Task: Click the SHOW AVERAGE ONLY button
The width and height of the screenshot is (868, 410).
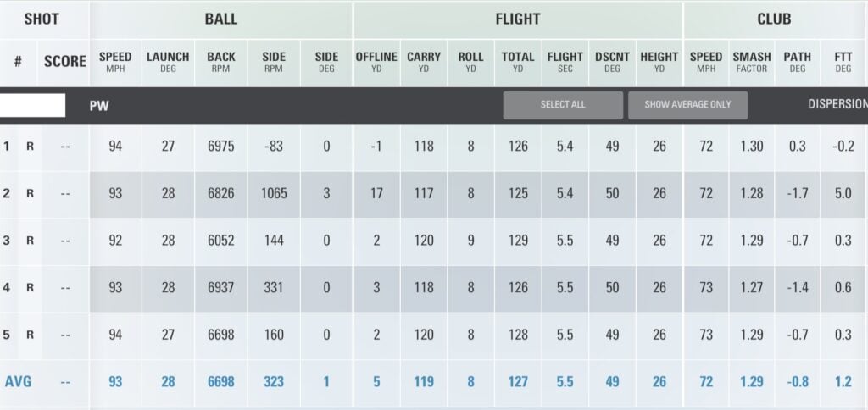Action: 687,105
